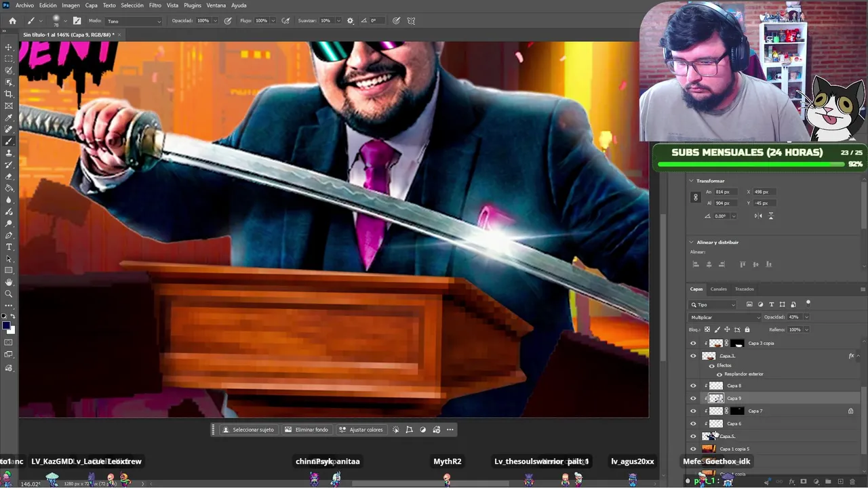Viewport: 868px width, 488px height.
Task: Open the brush settings panel icon
Action: (77, 21)
